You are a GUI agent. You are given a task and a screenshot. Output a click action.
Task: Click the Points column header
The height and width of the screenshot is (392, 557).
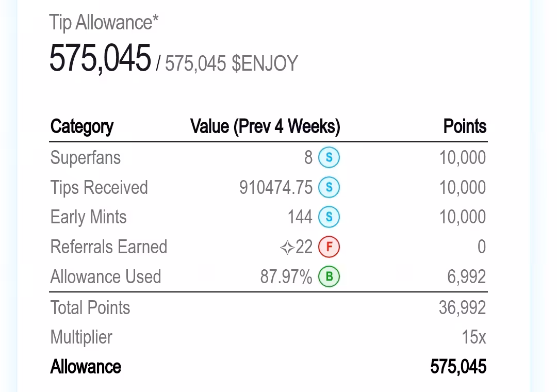click(465, 126)
